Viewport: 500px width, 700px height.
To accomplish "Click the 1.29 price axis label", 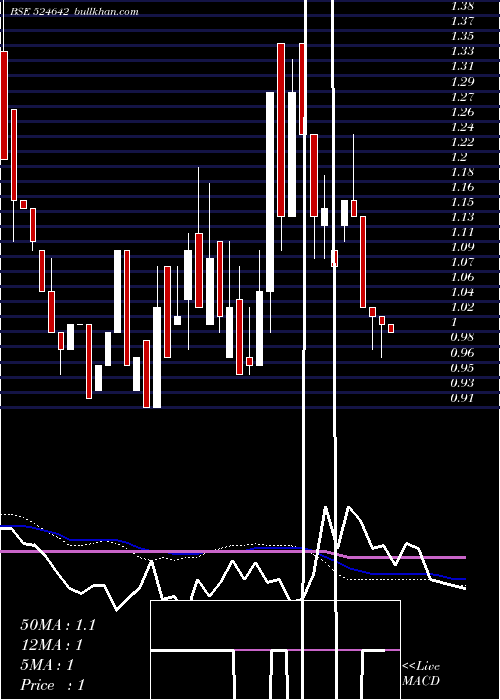I will (462, 82).
